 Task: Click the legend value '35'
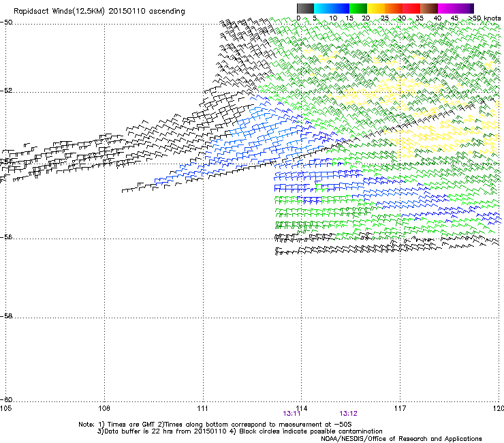point(420,18)
